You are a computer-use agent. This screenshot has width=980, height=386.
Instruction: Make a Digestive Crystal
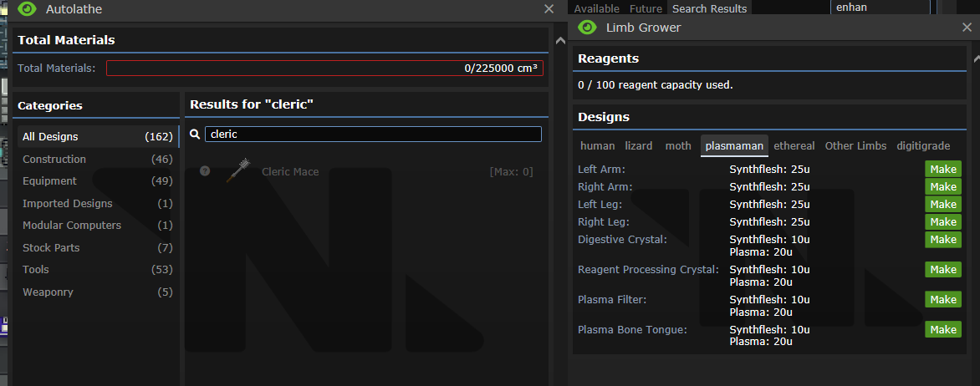(x=943, y=239)
